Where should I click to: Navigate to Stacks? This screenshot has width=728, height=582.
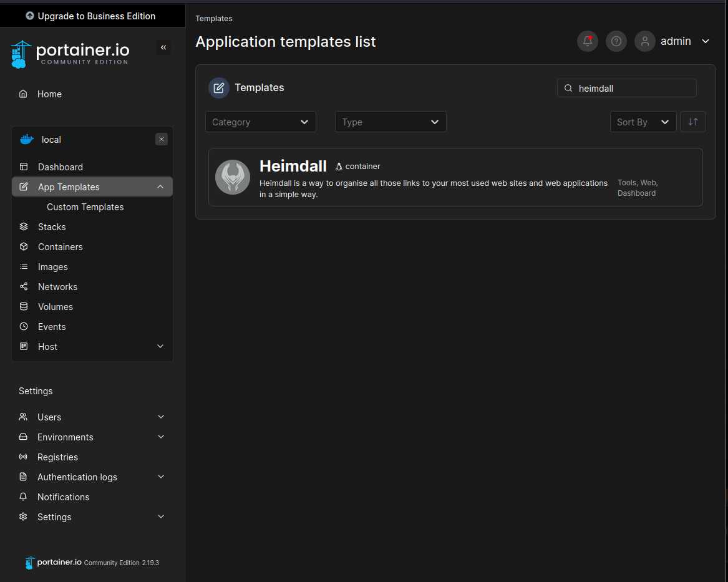click(52, 227)
